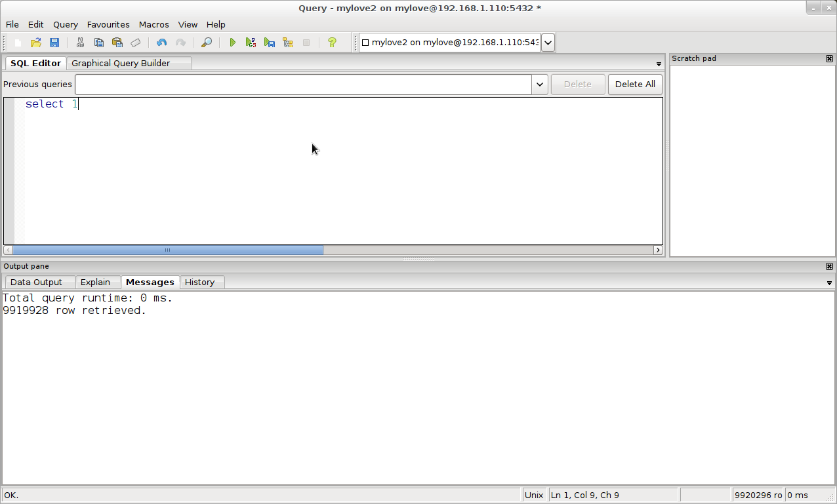Open the Previous queries dropdown list

click(540, 85)
